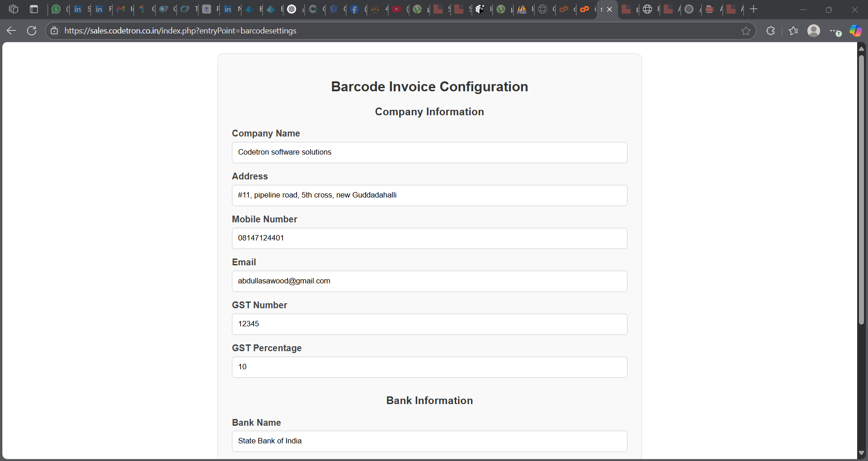The image size is (868, 461).
Task: Open the Workspaces icon in title bar
Action: (14, 9)
